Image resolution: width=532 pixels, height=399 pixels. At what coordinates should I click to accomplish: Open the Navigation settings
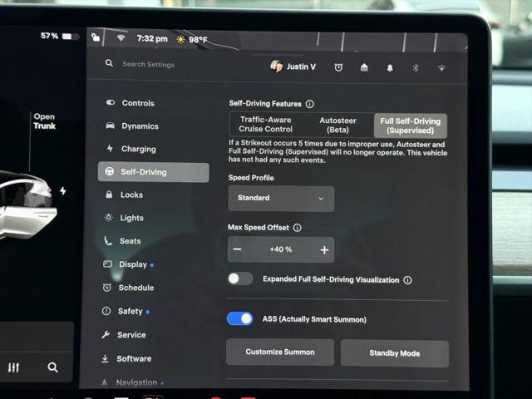coord(132,382)
